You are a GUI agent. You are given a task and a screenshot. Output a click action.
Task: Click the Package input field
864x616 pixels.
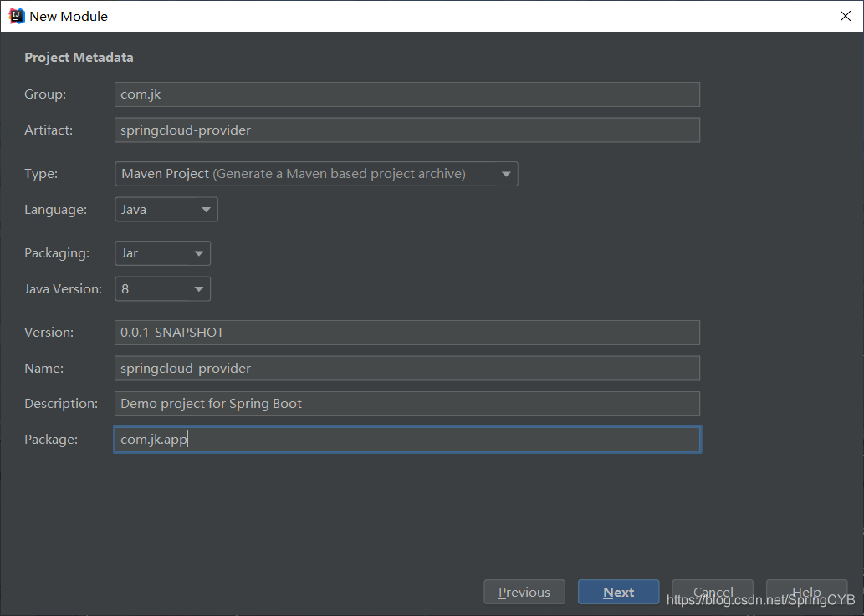point(407,440)
